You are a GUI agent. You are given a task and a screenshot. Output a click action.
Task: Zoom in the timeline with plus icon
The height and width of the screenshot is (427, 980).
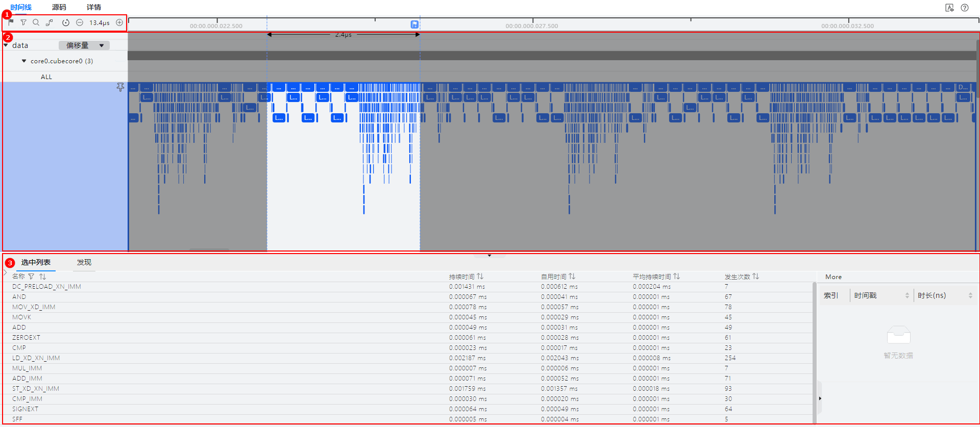[x=119, y=22]
